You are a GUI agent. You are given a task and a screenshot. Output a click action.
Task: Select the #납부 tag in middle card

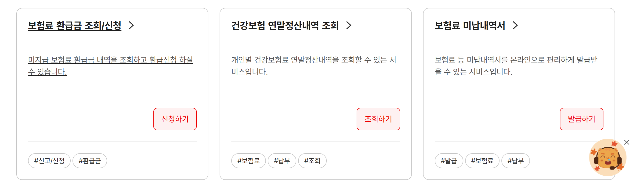coord(282,161)
